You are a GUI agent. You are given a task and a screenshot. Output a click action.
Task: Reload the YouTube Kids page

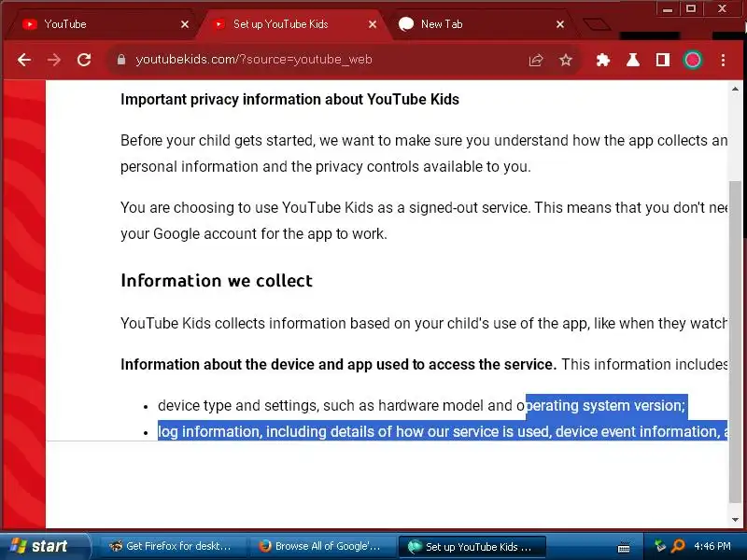click(x=84, y=60)
